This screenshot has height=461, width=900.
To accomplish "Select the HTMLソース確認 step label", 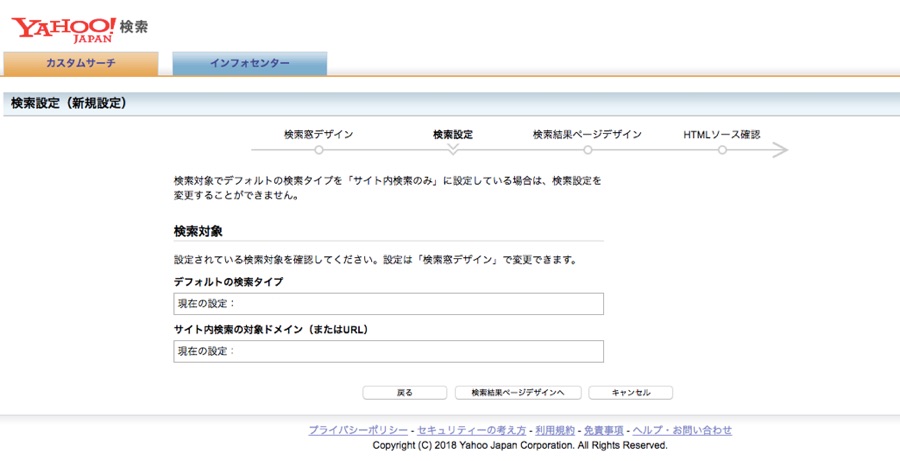I will coord(721,134).
